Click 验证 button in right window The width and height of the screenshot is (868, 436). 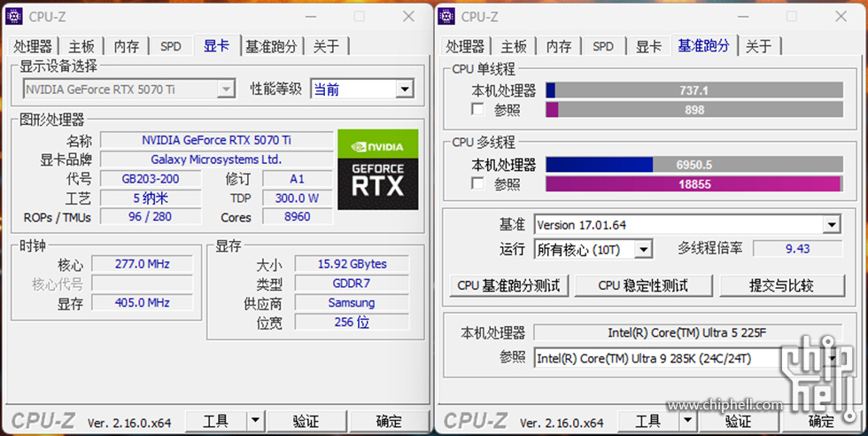(739, 421)
